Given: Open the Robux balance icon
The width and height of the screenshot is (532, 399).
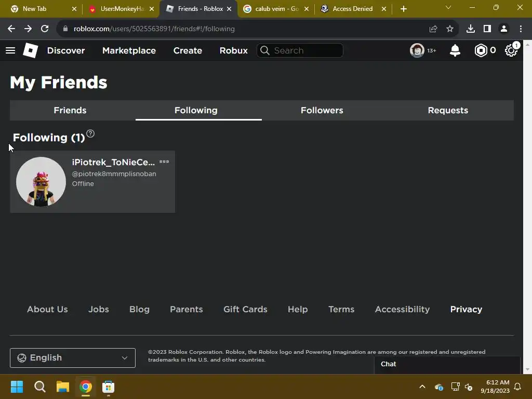Looking at the screenshot, I should (481, 50).
